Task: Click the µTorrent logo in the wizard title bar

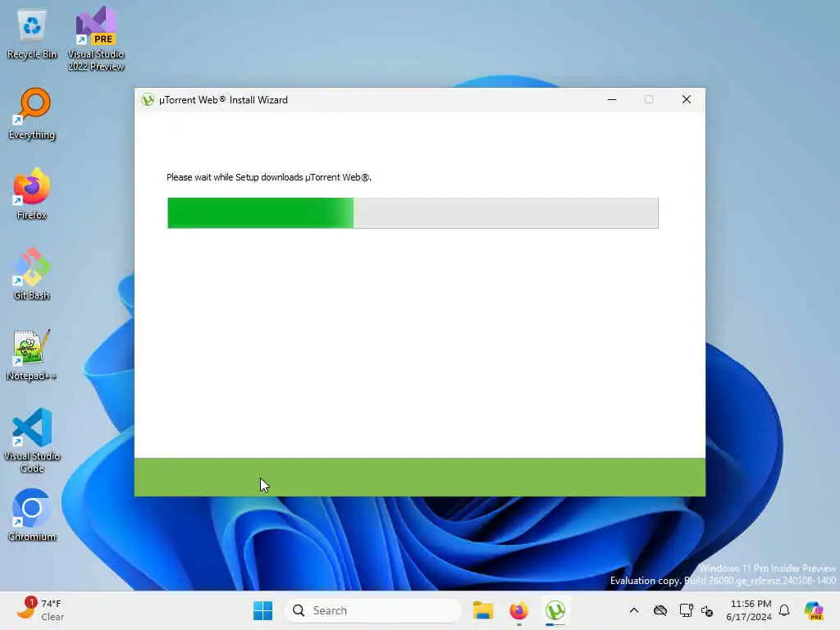Action: [148, 99]
